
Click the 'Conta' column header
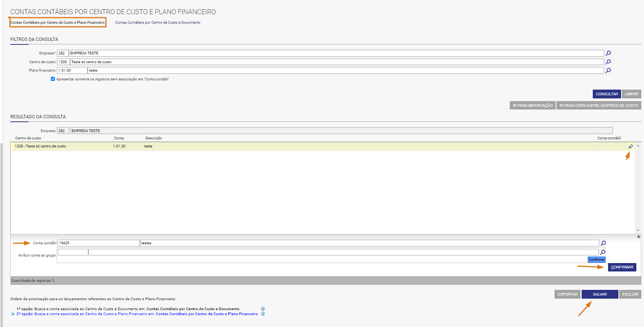point(119,138)
